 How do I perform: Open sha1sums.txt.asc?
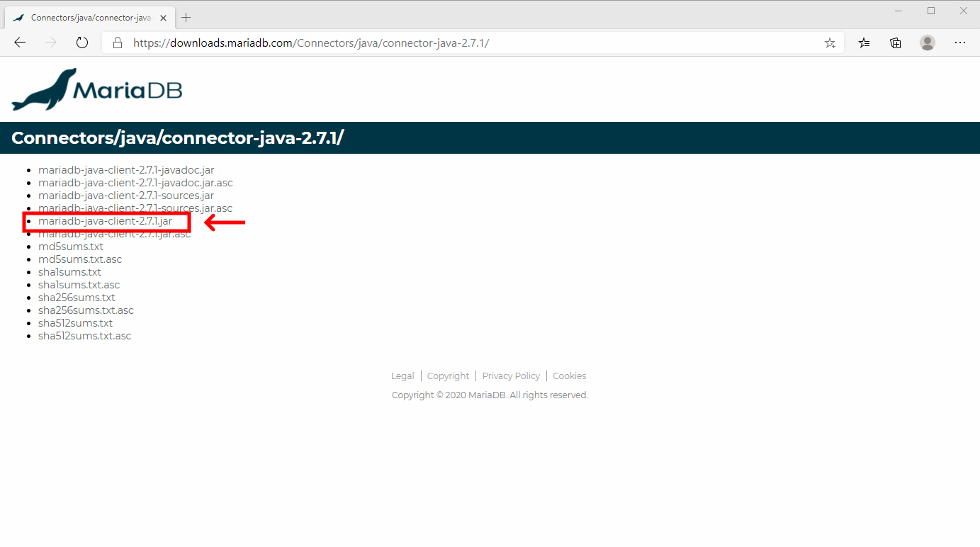79,285
